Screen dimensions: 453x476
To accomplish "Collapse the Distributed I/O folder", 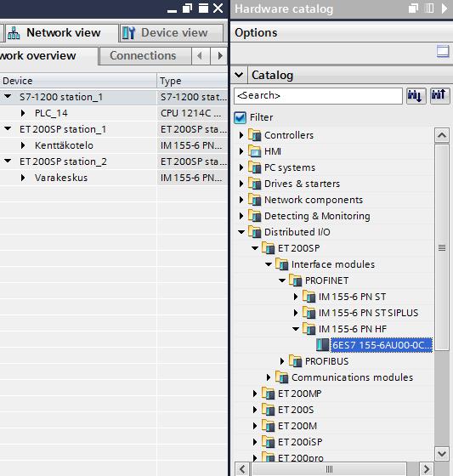I will [x=241, y=232].
